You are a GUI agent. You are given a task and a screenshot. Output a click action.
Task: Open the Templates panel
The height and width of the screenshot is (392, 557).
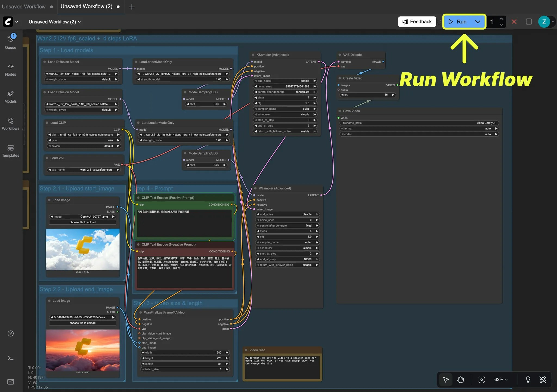tap(11, 150)
